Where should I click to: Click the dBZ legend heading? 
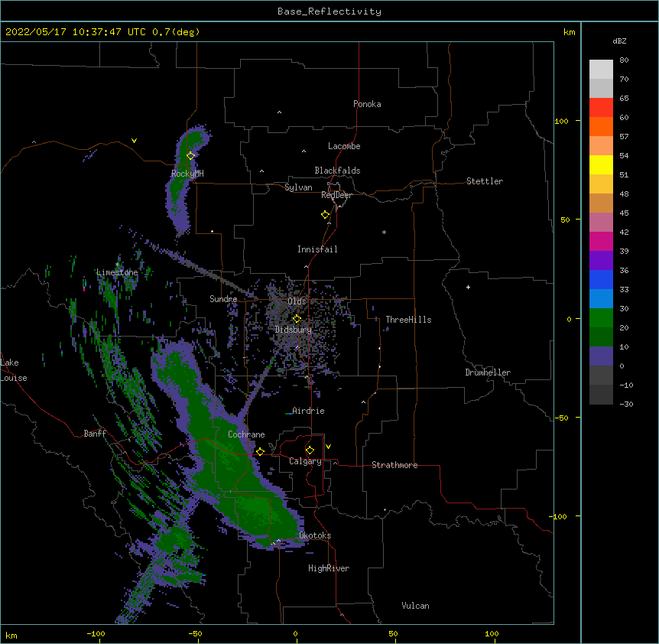point(619,41)
